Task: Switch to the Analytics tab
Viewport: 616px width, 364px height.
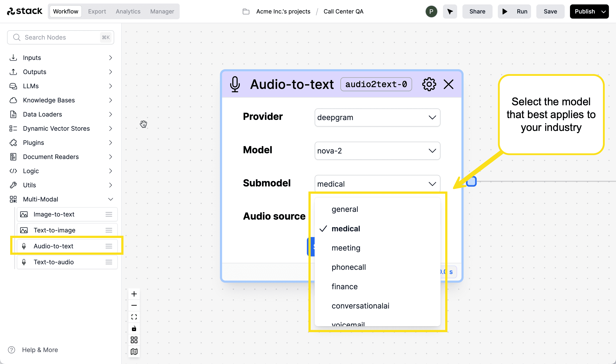Action: click(128, 11)
